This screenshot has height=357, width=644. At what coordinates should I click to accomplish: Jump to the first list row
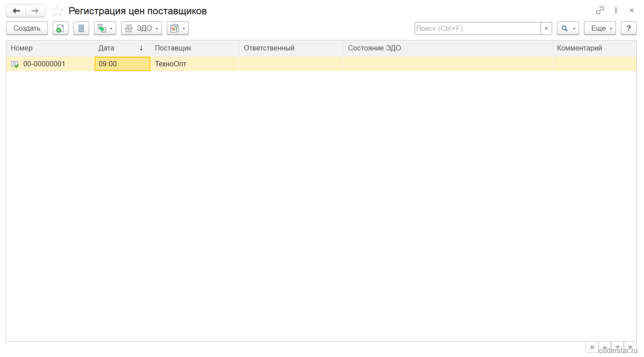tap(592, 347)
